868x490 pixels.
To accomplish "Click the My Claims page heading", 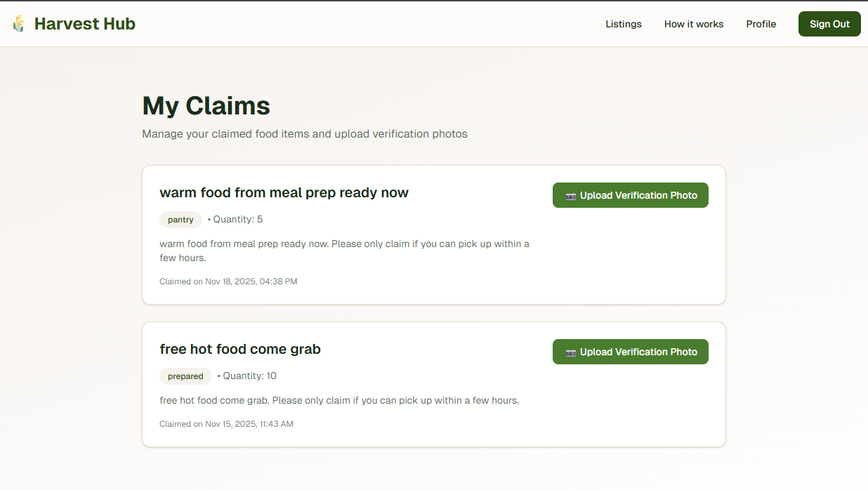I will pos(206,105).
